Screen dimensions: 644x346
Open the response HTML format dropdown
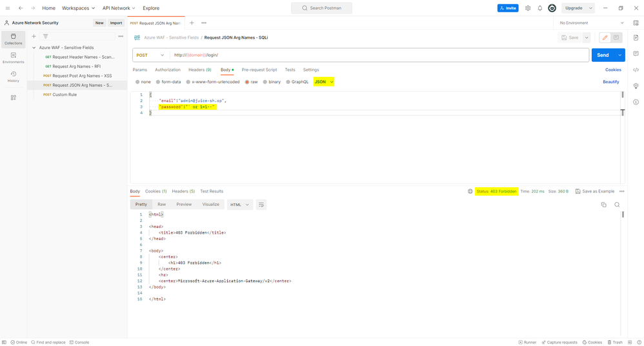click(x=240, y=205)
